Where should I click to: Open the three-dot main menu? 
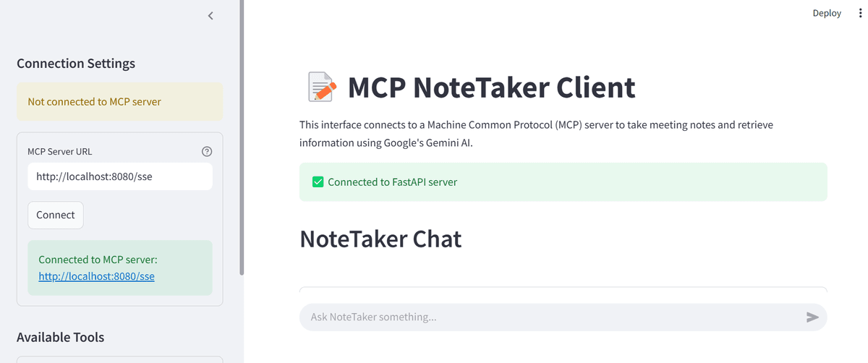click(x=860, y=13)
